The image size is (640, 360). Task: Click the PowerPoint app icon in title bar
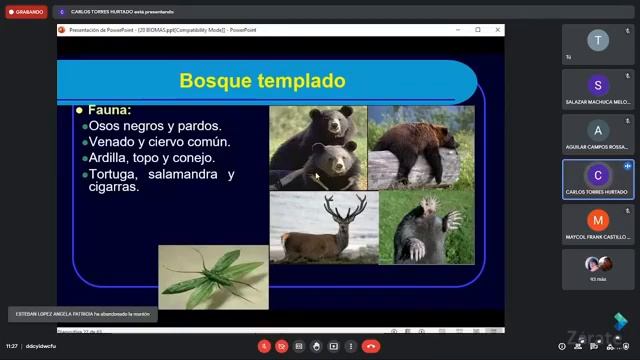[62, 30]
